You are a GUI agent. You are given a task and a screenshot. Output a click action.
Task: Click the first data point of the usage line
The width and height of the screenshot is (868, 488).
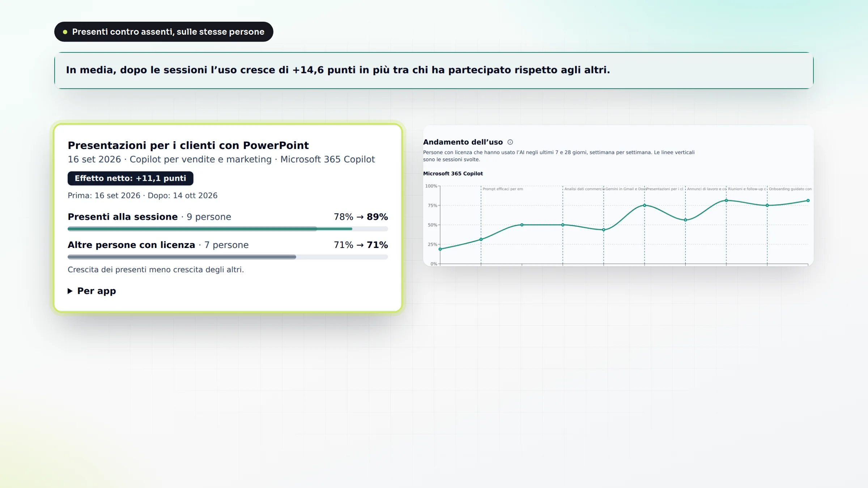point(440,249)
